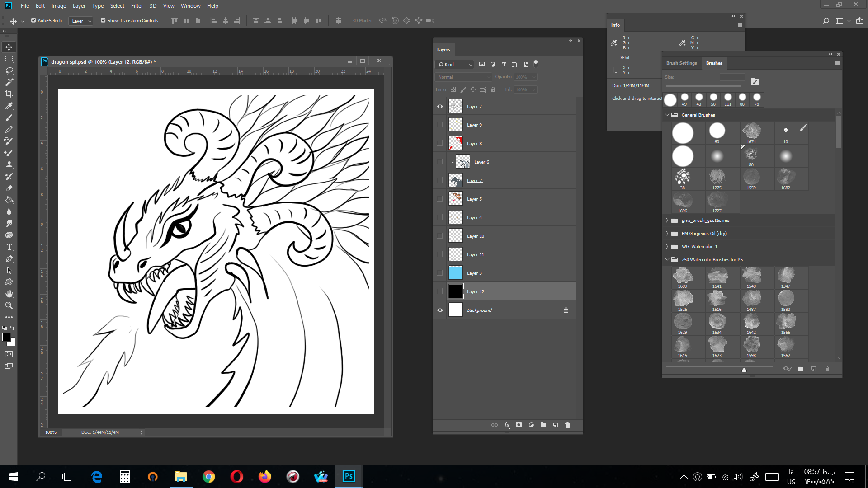Screen dimensions: 868x488
Task: Add a layer mask
Action: tap(519, 425)
